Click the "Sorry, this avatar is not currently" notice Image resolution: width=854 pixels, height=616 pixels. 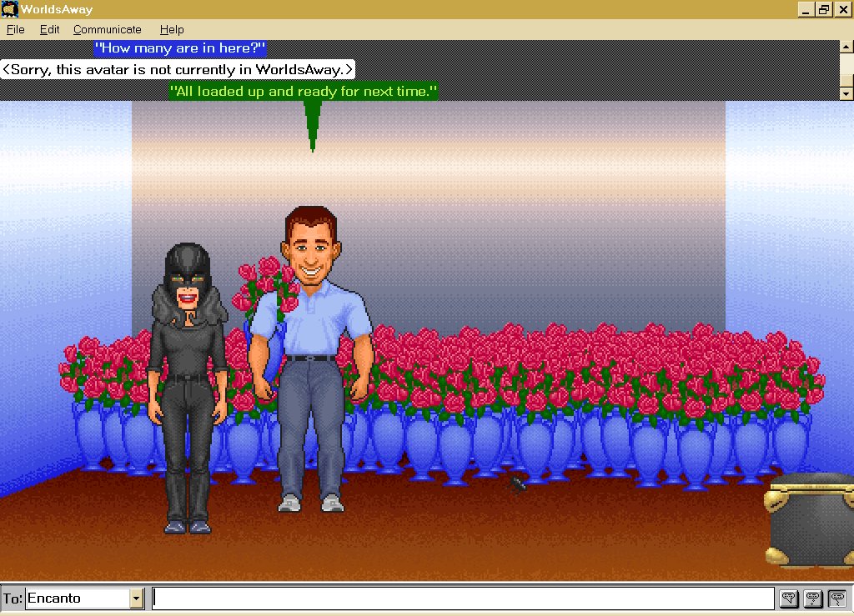pos(178,70)
